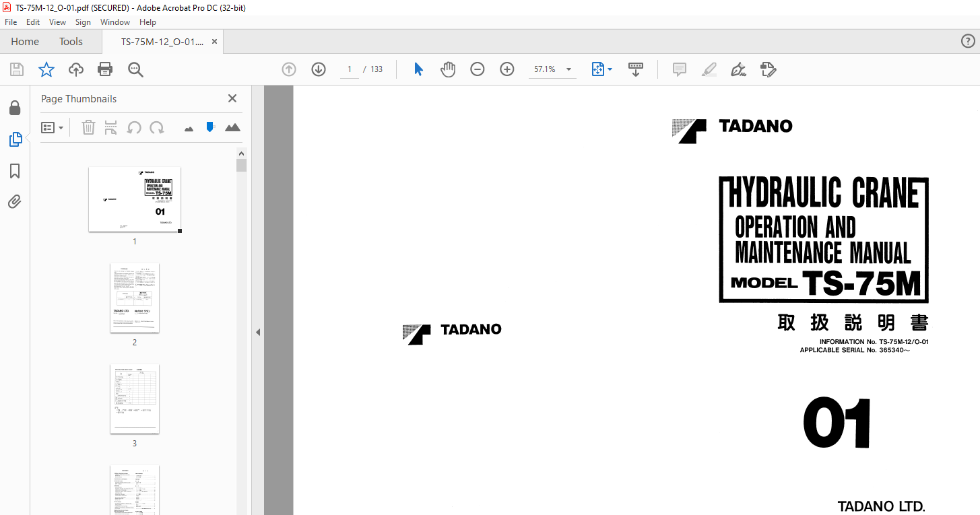Viewport: 980px width, 515px height.
Task: Reduce thumbnail size small mountain icon
Action: click(189, 128)
